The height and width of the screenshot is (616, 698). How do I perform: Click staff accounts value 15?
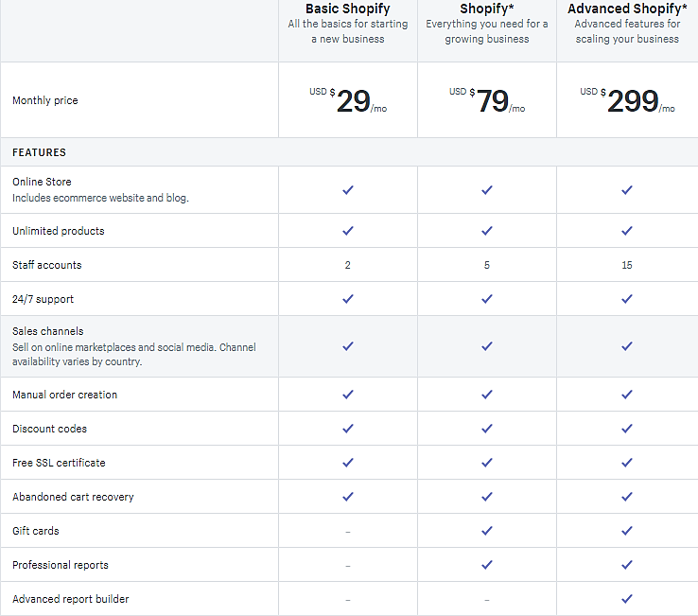point(627,265)
